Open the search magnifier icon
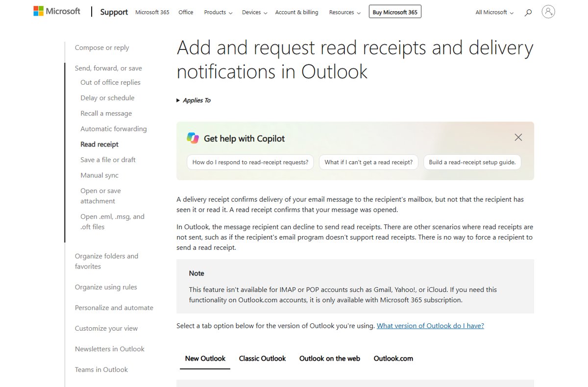The height and width of the screenshot is (387, 588). [x=528, y=13]
